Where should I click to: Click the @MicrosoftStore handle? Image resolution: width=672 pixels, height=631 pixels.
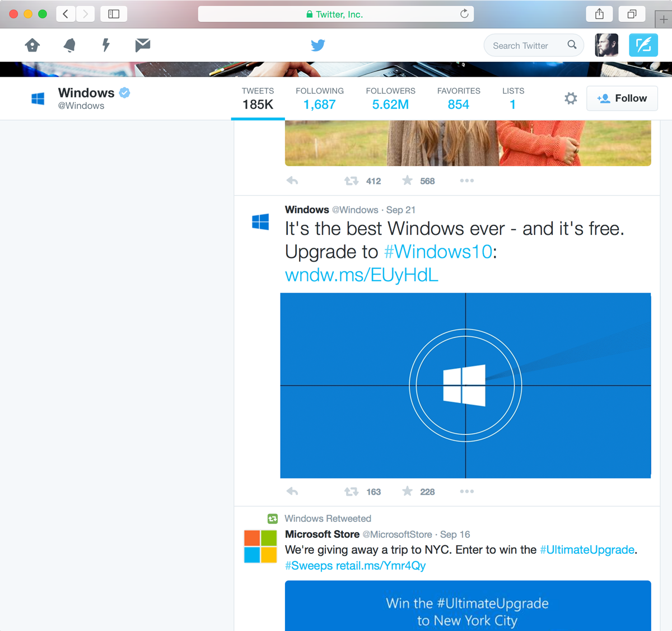398,534
